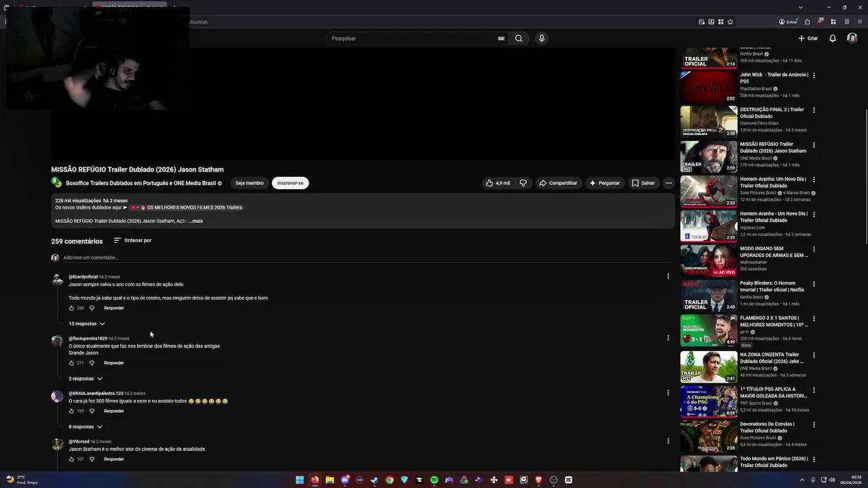Open the Ordenar por sort dropdown
The width and height of the screenshot is (868, 488).
132,241
